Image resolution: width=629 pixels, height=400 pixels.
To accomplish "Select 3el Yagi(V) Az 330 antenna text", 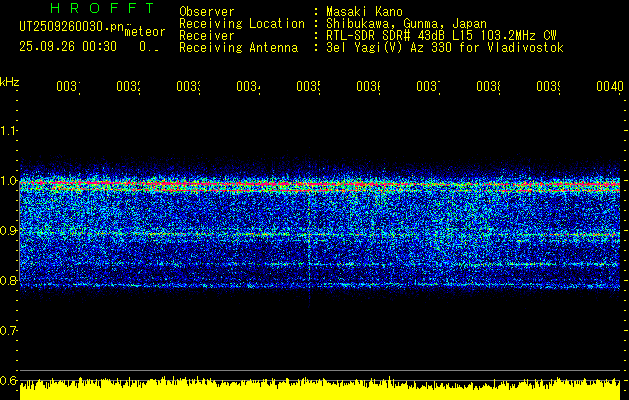I will 445,48.
